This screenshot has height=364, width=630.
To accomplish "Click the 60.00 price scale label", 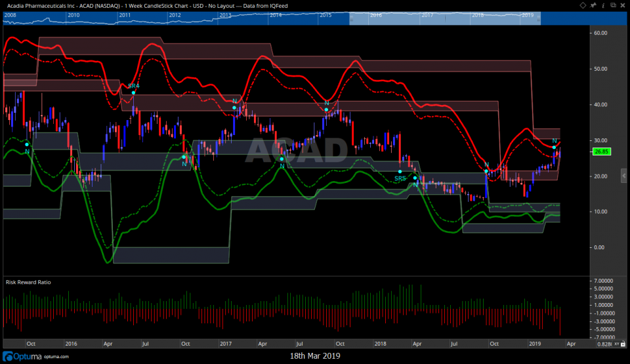I will click(x=600, y=33).
